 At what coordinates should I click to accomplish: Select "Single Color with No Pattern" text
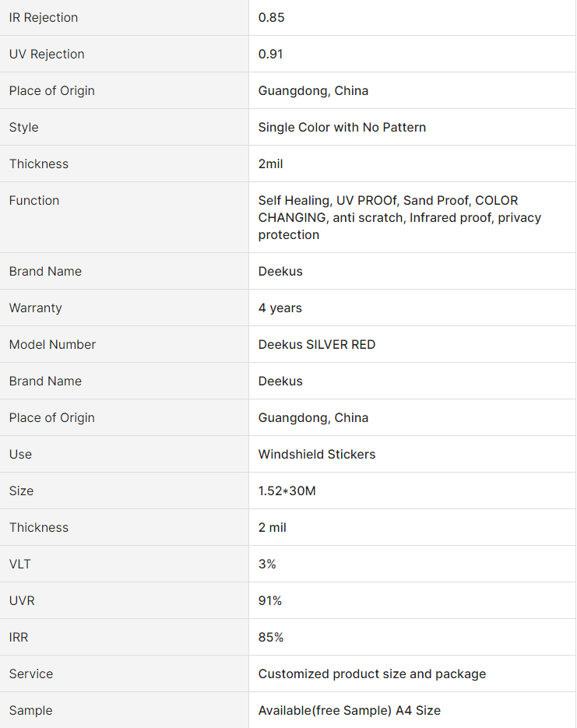tap(342, 127)
